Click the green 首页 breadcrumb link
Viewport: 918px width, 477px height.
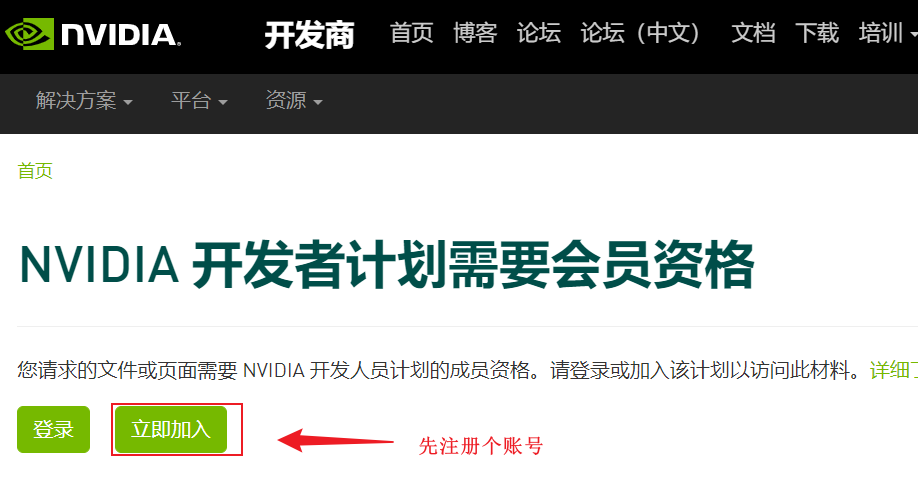(x=35, y=171)
